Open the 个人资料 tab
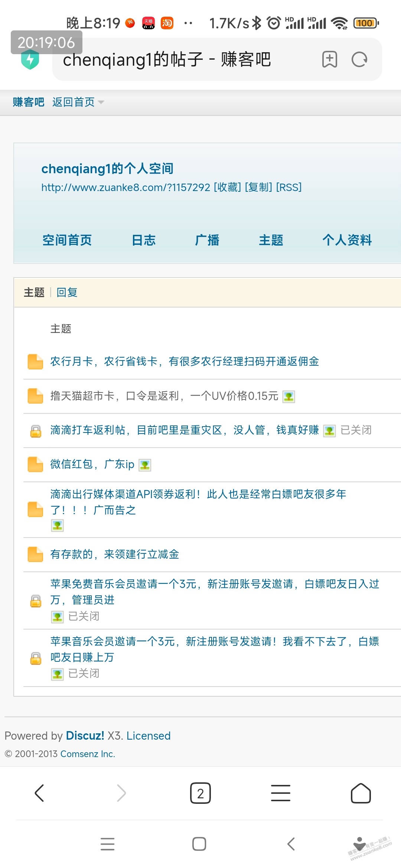The image size is (401, 868). 347,240
